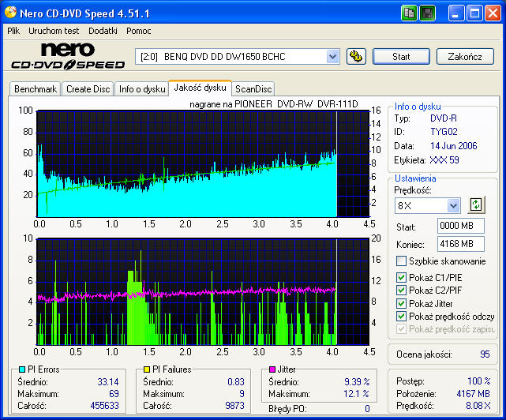The width and height of the screenshot is (506, 420).
Task: Click inside the PI Failures lower graph
Action: [x=203, y=291]
